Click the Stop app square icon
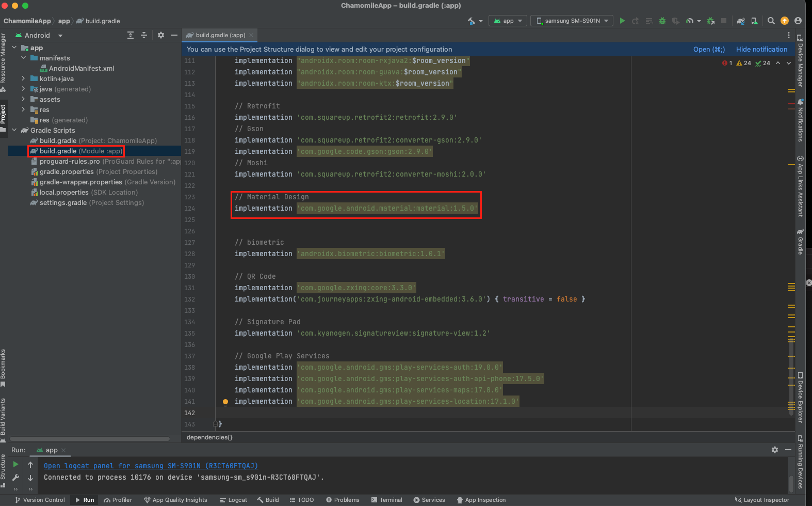The height and width of the screenshot is (506, 812). click(724, 21)
